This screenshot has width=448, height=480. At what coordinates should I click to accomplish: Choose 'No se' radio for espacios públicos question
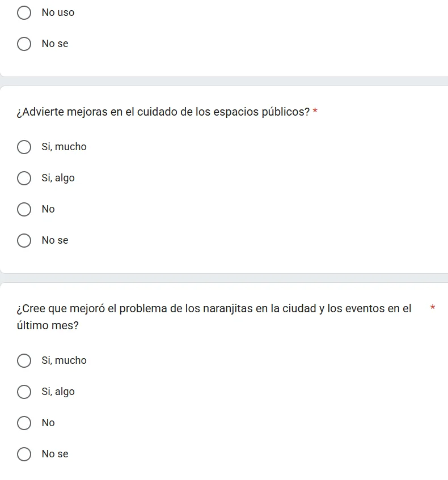click(x=24, y=241)
